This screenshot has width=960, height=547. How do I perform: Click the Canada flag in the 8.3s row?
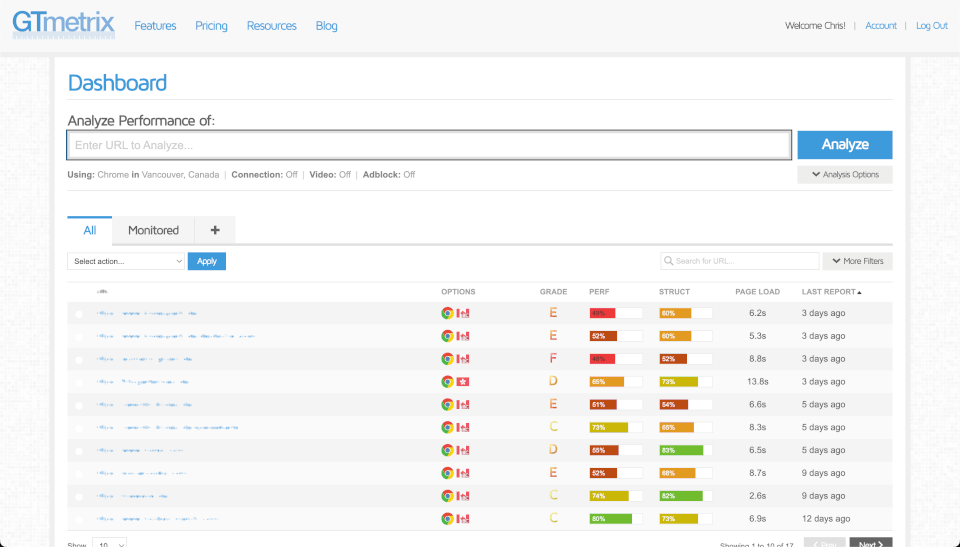click(463, 428)
